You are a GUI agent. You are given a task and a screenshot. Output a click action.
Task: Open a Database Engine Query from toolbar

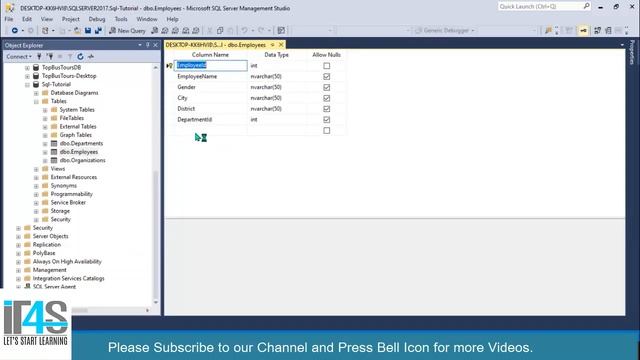154,31
